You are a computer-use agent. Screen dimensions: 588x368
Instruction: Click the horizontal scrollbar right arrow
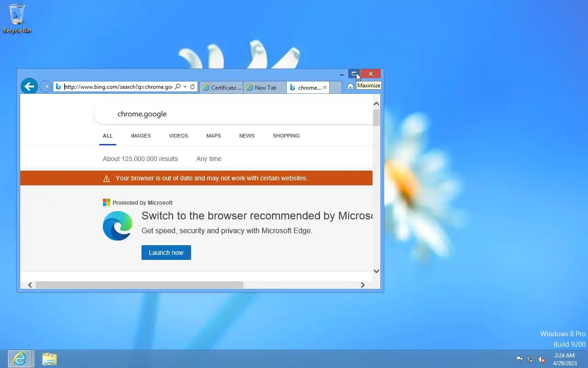[362, 285]
